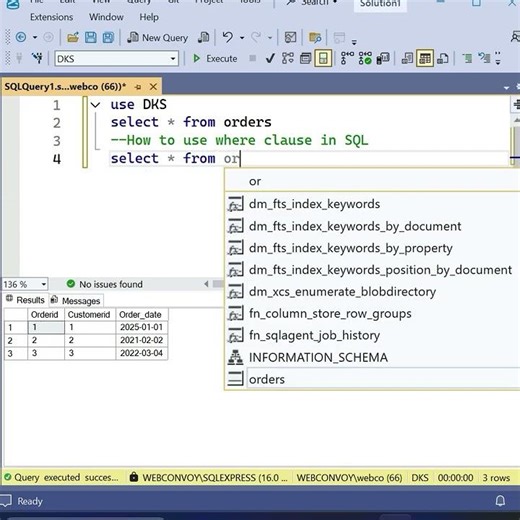The image size is (520, 520).
Task: Collapse the code block chevron at line 1
Action: coord(95,105)
